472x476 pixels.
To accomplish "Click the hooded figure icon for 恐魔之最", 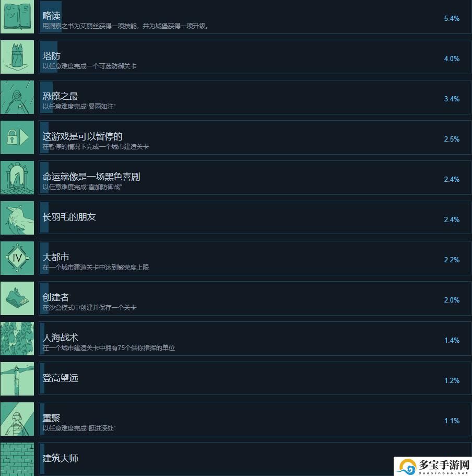I will 17,97.
